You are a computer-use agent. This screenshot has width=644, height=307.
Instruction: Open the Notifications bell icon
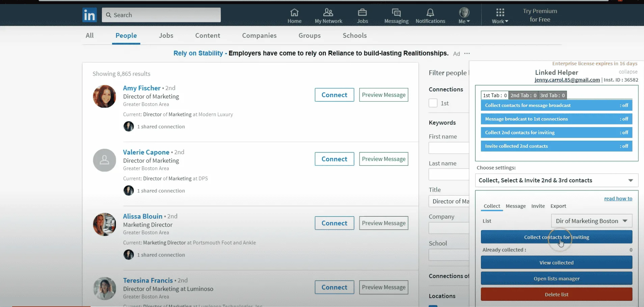tap(430, 12)
